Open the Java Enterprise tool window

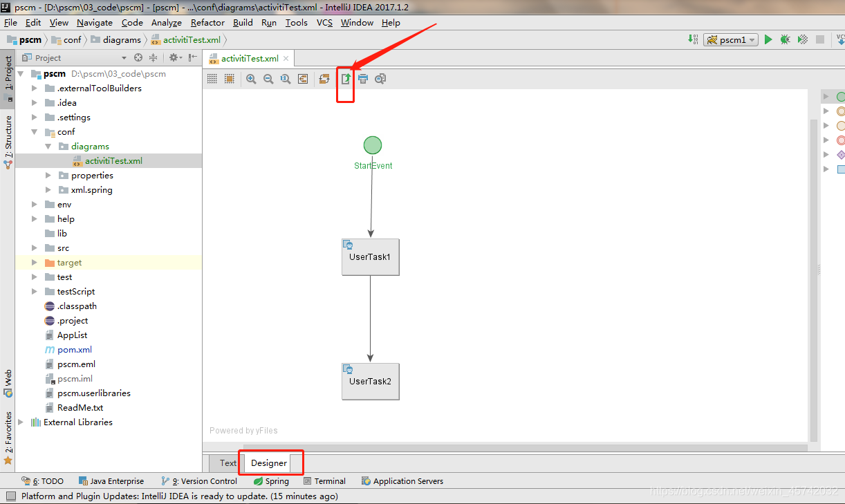(111, 481)
